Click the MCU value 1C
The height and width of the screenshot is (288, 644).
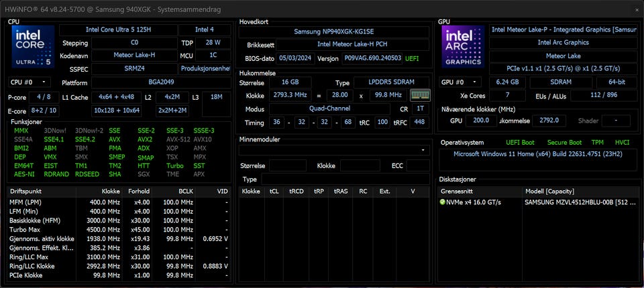pyautogui.click(x=213, y=56)
